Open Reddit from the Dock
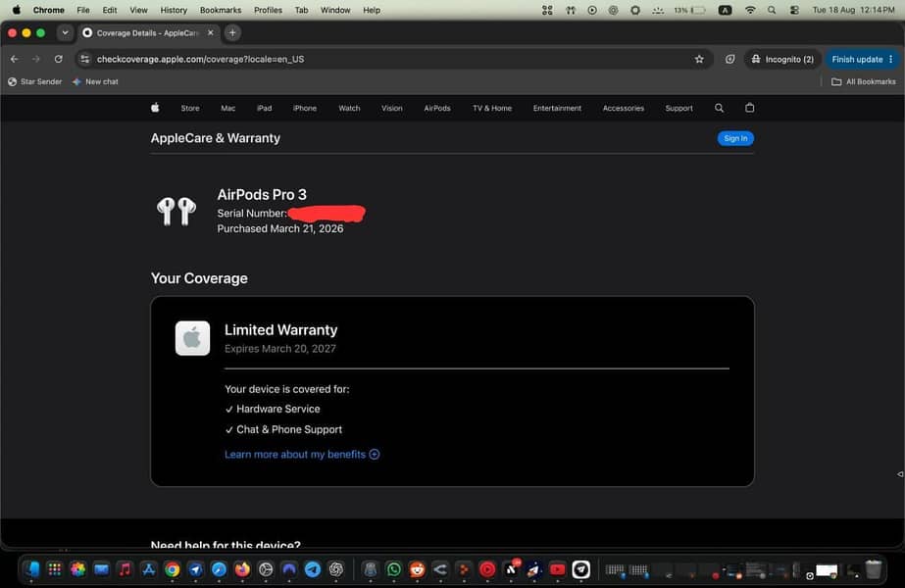 [417, 569]
